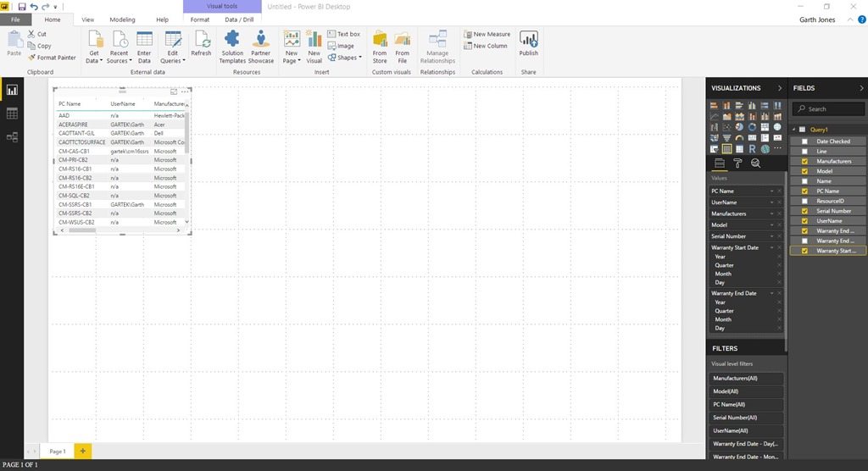Choose the clustered column chart visualization

(753, 105)
